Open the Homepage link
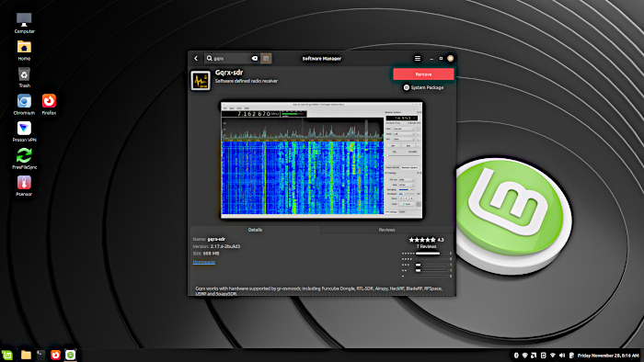The image size is (644, 362). click(x=203, y=262)
